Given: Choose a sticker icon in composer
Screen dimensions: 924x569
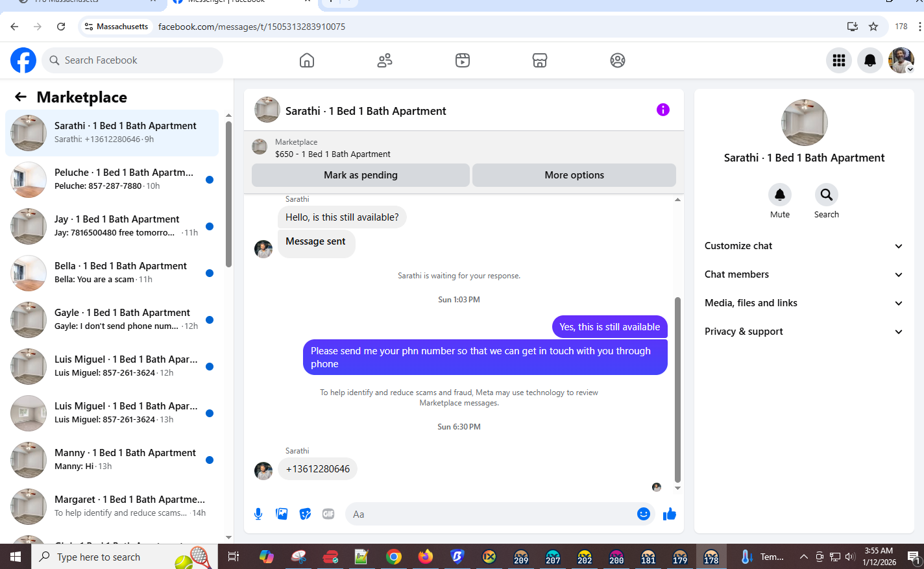Looking at the screenshot, I should 305,514.
